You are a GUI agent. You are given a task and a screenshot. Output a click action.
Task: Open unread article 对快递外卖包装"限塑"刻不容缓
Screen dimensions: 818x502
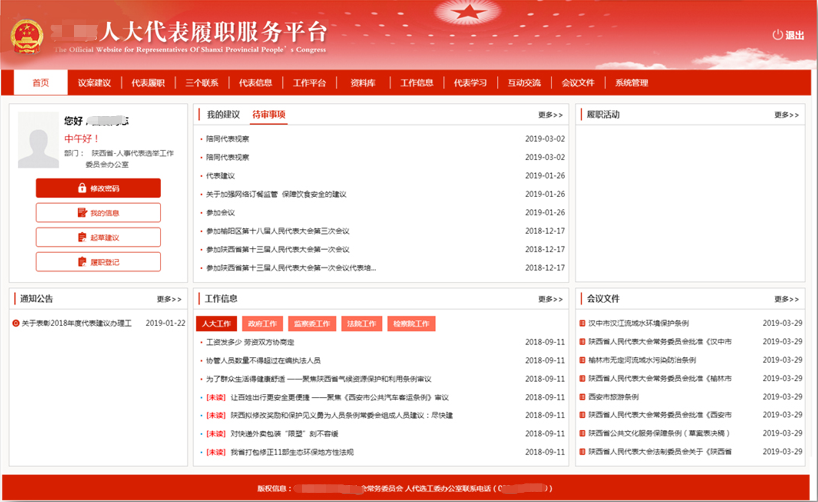tap(284, 434)
